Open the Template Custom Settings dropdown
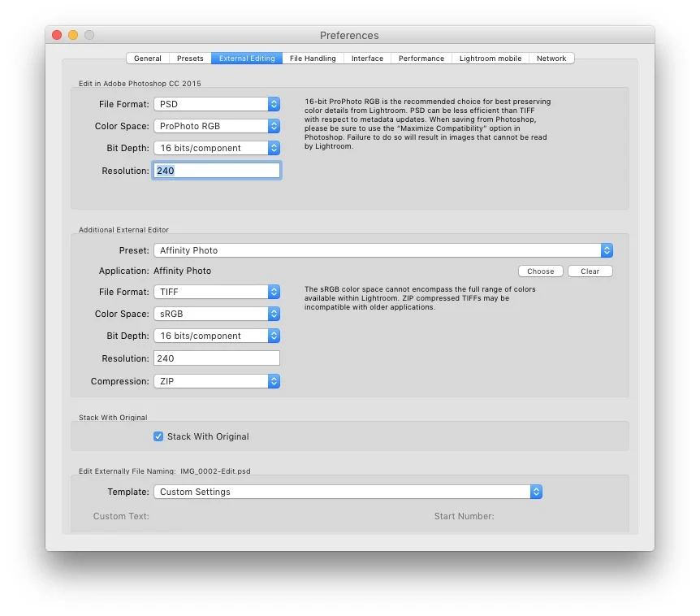This screenshot has width=700, height=616. (x=348, y=492)
